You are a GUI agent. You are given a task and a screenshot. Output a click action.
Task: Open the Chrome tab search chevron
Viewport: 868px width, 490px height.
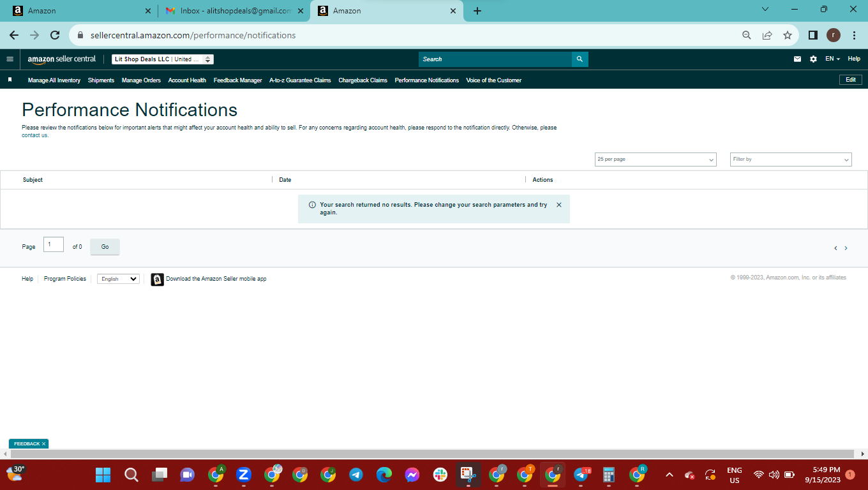(765, 10)
